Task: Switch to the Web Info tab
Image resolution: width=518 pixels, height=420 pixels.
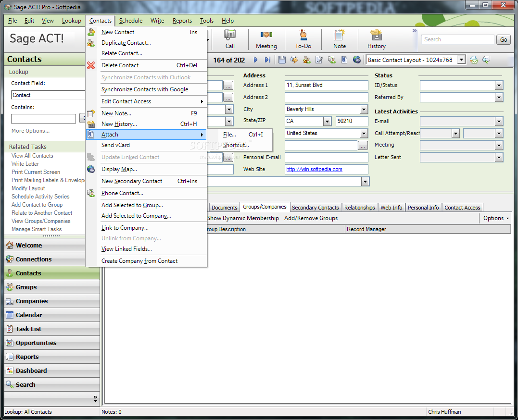Action: tap(391, 208)
